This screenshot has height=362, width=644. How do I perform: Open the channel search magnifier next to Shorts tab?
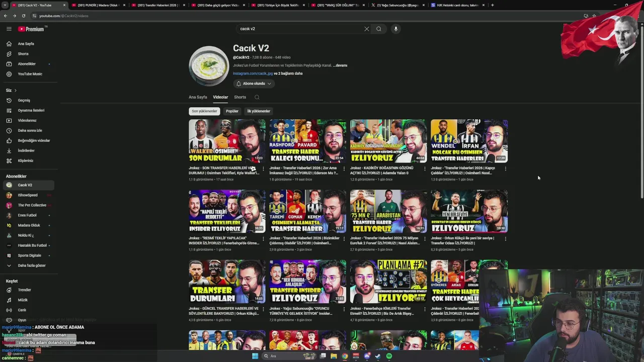click(257, 97)
